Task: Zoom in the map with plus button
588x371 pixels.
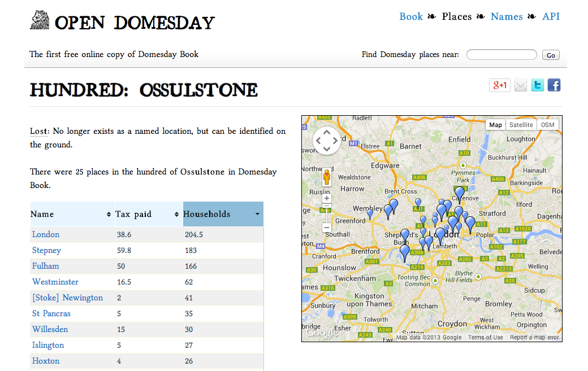Action: [327, 198]
